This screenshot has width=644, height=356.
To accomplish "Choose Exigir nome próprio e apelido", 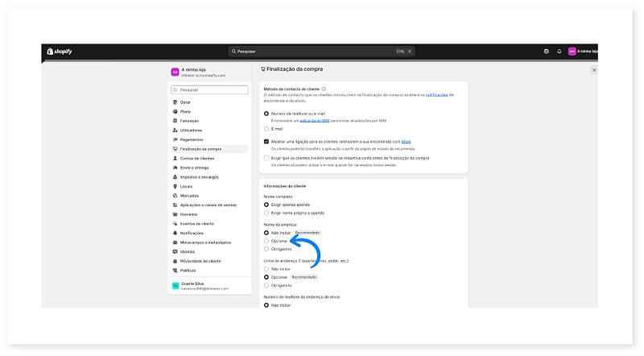I will click(x=266, y=213).
